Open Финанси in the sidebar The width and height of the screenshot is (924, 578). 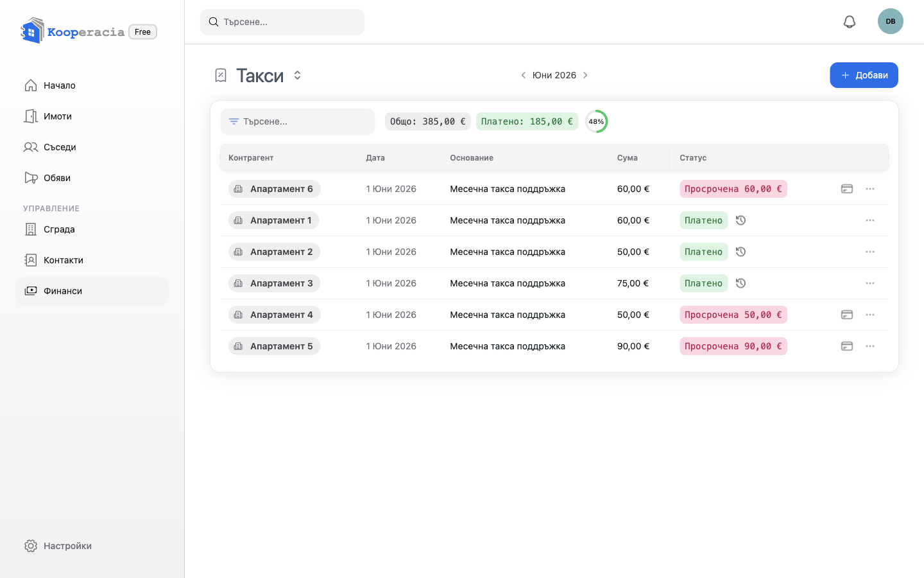coord(92,291)
